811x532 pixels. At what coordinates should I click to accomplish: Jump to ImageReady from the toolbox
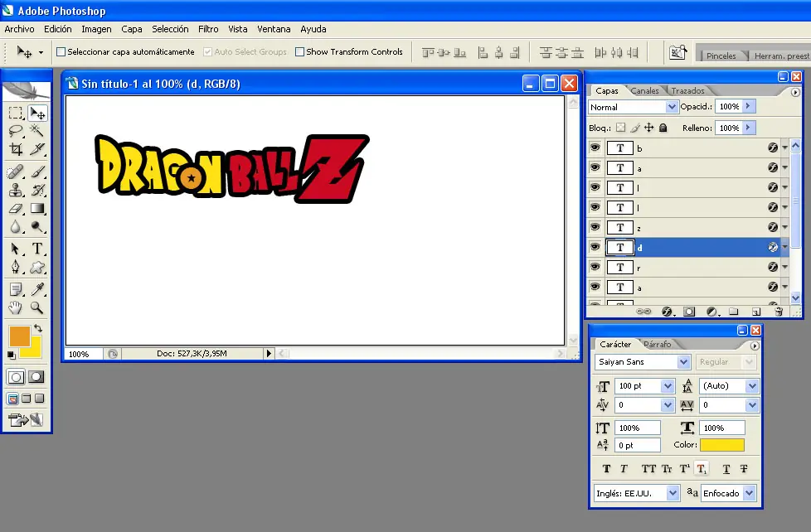click(26, 420)
